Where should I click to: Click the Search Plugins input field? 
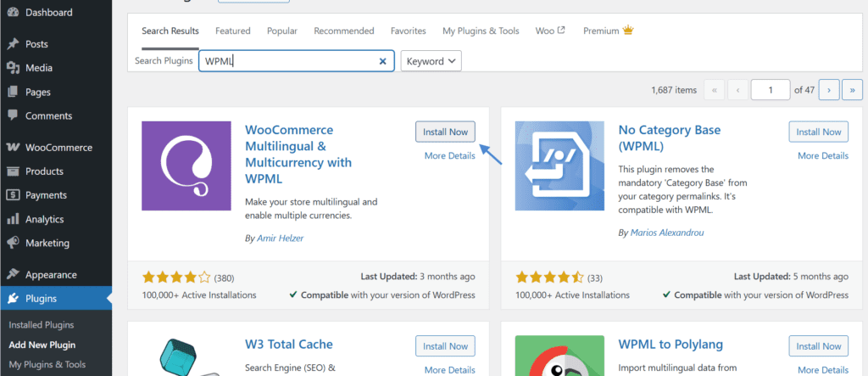click(297, 61)
